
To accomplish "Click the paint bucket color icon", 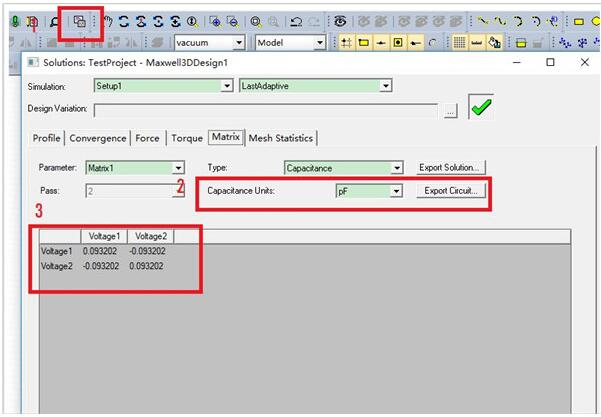I will pos(494,43).
